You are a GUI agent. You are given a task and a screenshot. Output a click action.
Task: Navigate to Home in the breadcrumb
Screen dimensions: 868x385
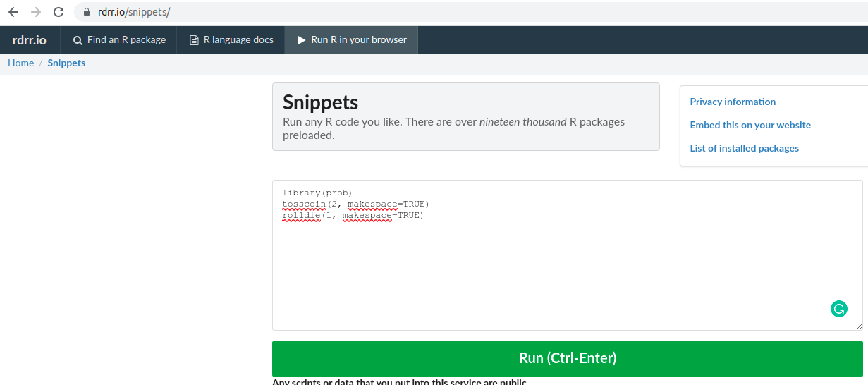pos(20,63)
